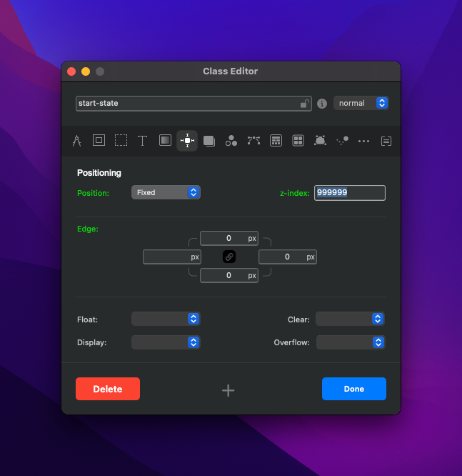
Task: Expand the Float dropdown
Action: tap(166, 319)
